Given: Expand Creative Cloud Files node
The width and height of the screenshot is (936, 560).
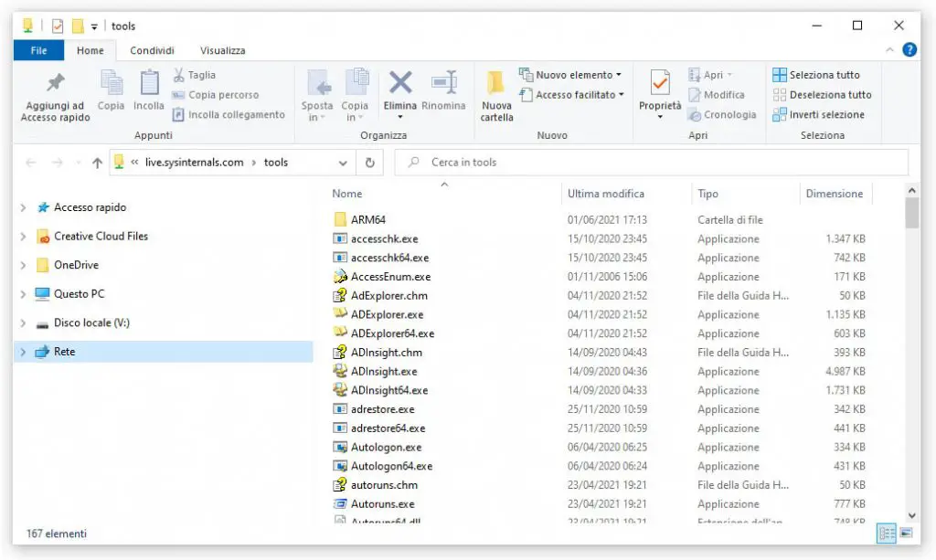Looking at the screenshot, I should click(x=23, y=237).
